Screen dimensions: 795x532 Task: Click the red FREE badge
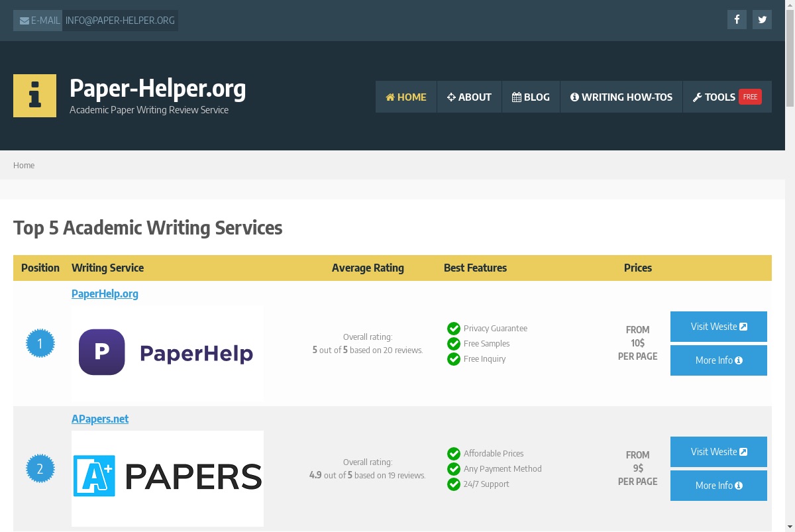pos(750,97)
